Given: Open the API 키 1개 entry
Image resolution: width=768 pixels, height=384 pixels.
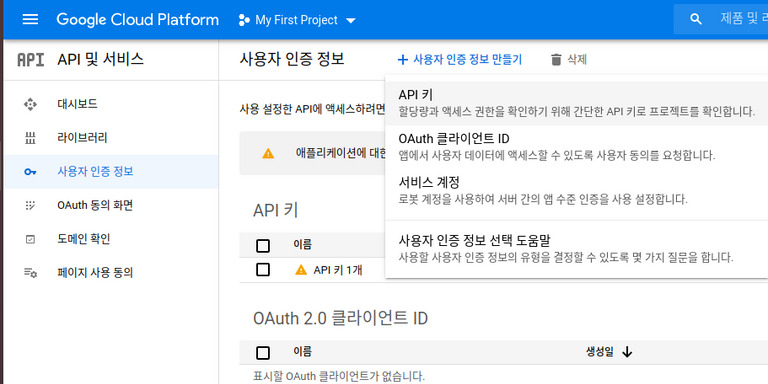Looking at the screenshot, I should click(x=338, y=270).
